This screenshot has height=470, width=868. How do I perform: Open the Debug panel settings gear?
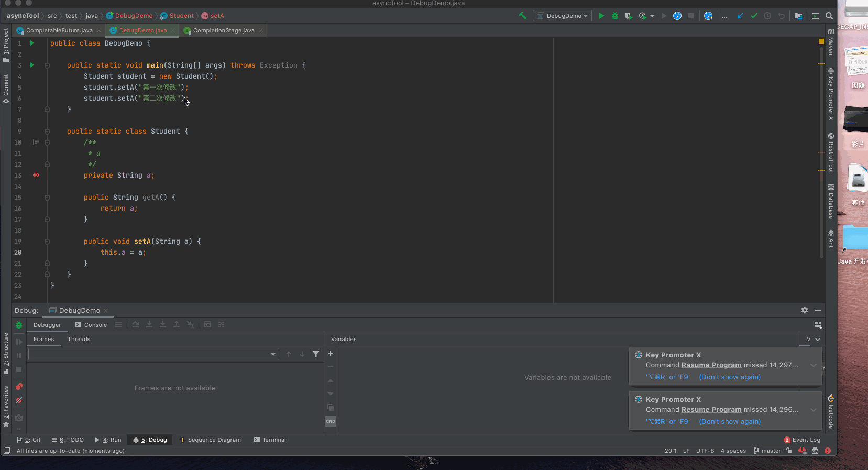coord(805,310)
